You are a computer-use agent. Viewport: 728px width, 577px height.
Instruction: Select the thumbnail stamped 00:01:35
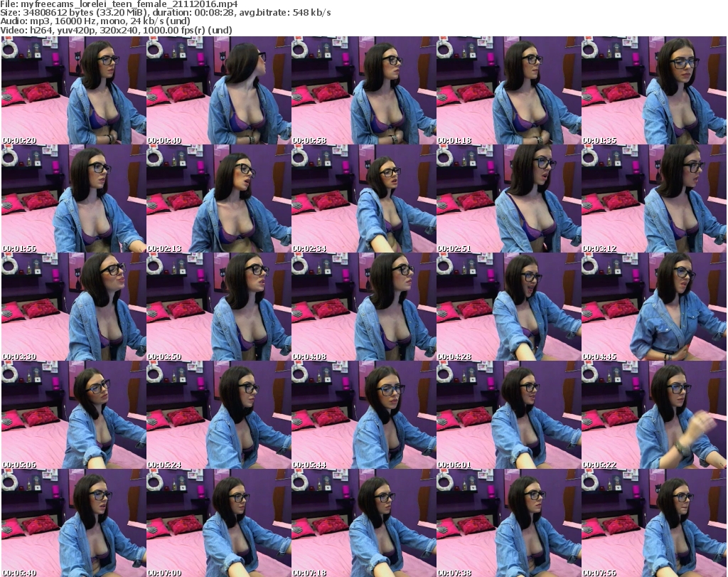tap(654, 90)
